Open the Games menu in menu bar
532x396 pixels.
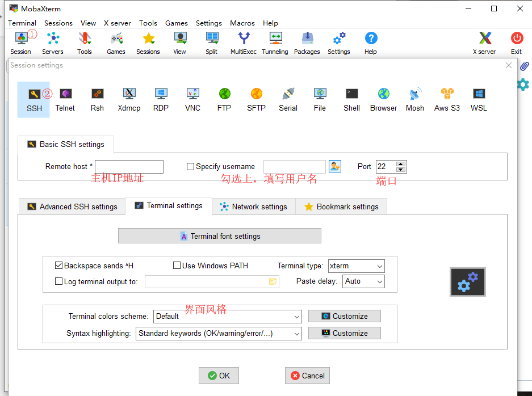pos(177,23)
